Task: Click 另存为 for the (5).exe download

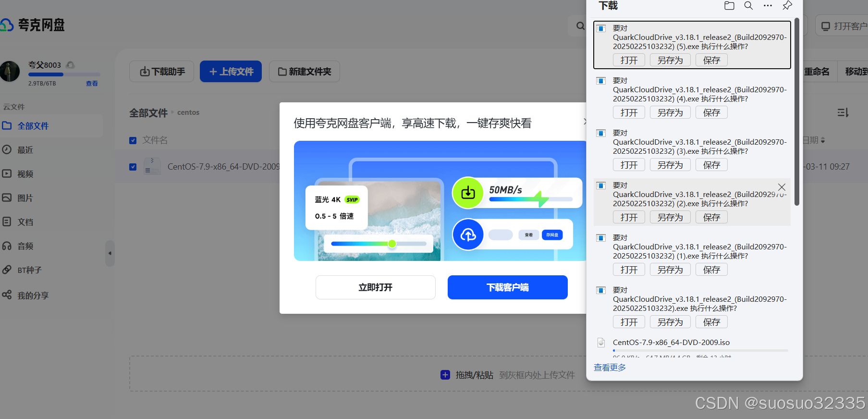Action: pyautogui.click(x=670, y=60)
